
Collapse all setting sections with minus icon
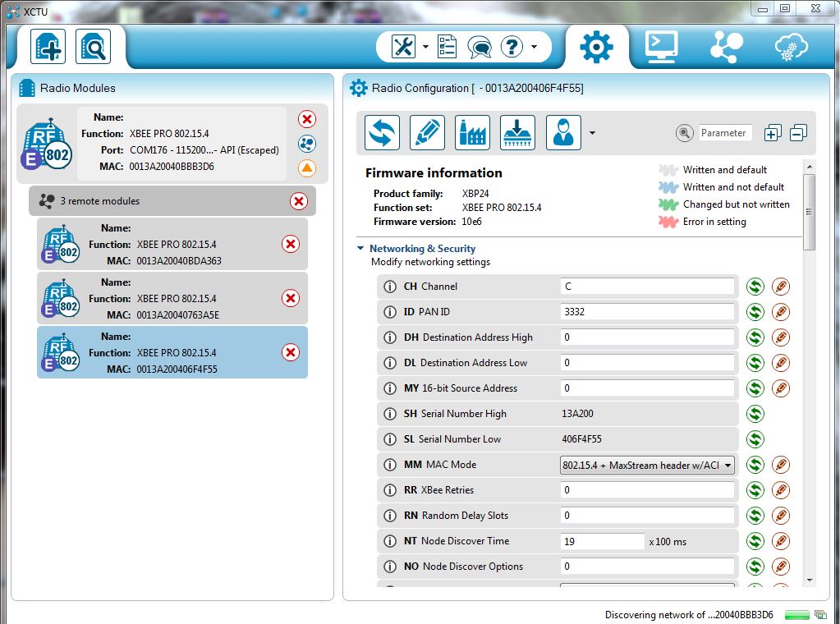[798, 133]
